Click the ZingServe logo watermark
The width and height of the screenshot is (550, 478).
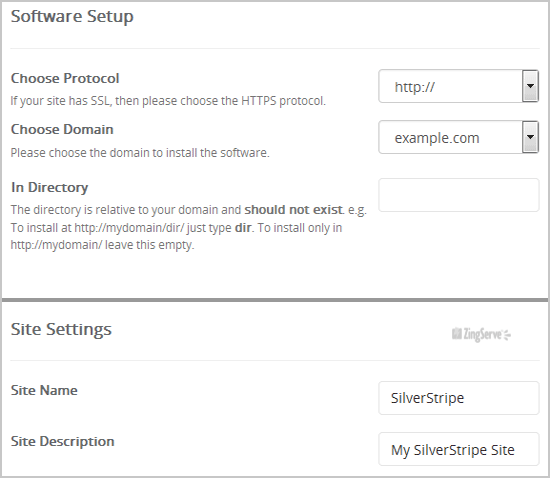click(481, 334)
